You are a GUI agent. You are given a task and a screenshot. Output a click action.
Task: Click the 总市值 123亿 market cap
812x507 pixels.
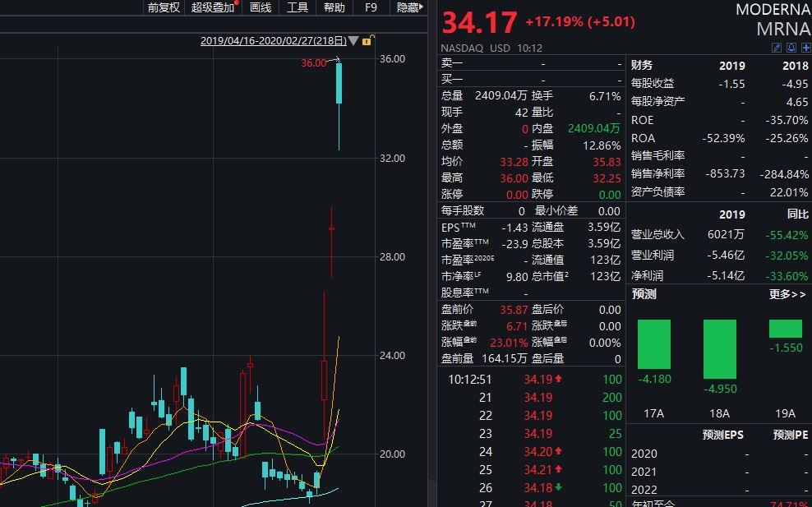click(x=605, y=277)
